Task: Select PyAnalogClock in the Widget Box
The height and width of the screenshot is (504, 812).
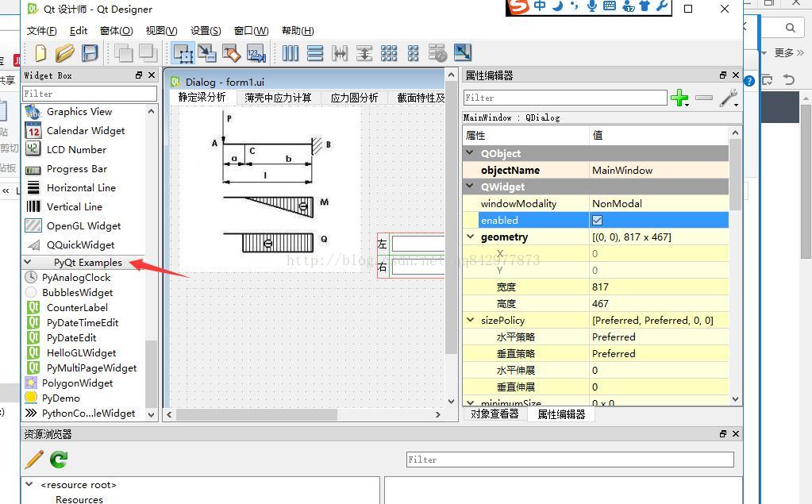Action: click(x=76, y=277)
